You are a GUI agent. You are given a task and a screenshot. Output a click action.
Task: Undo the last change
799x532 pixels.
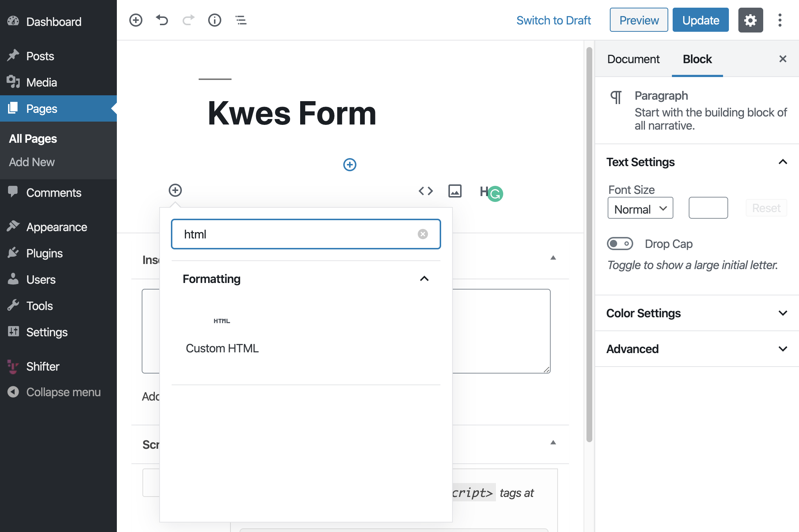coord(162,20)
